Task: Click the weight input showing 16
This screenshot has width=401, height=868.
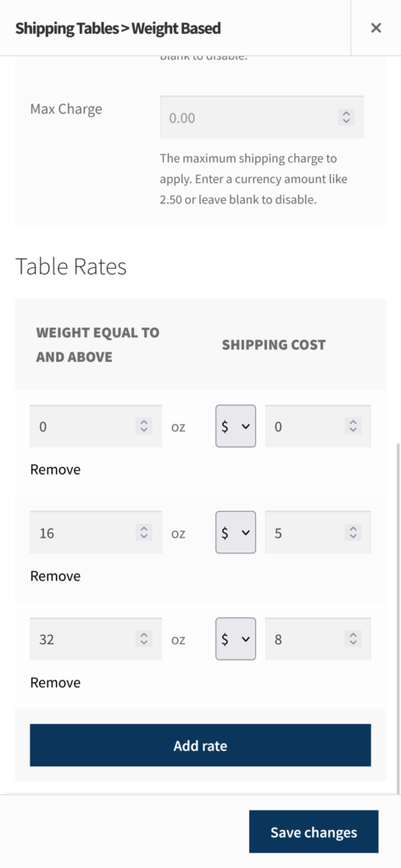Action: tap(96, 532)
